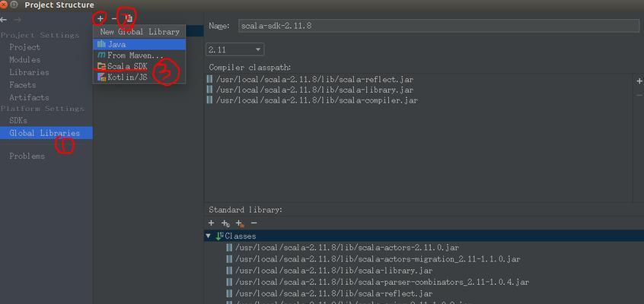
Task: Go forward with the right arrow icon
Action: click(18, 19)
